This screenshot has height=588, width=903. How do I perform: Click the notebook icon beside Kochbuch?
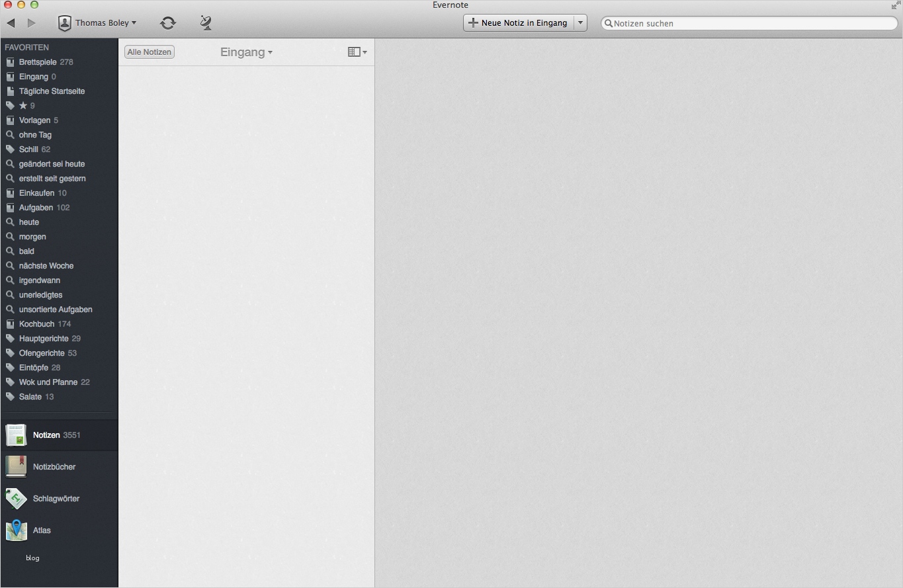[10, 324]
